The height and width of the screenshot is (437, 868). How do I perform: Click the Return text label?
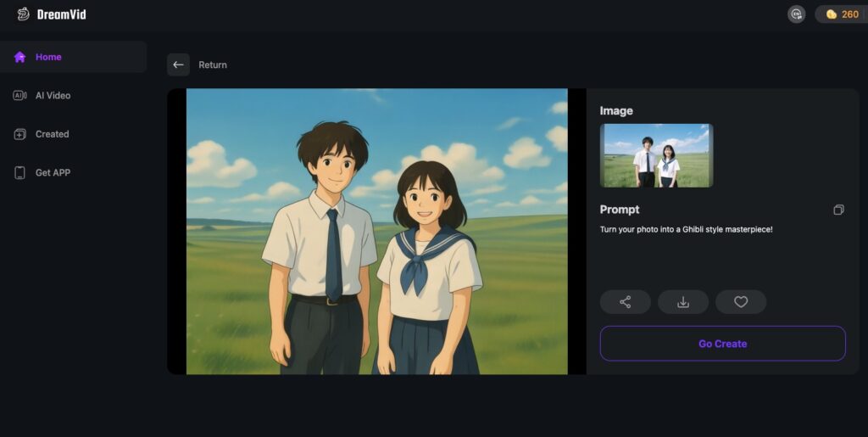coord(213,64)
